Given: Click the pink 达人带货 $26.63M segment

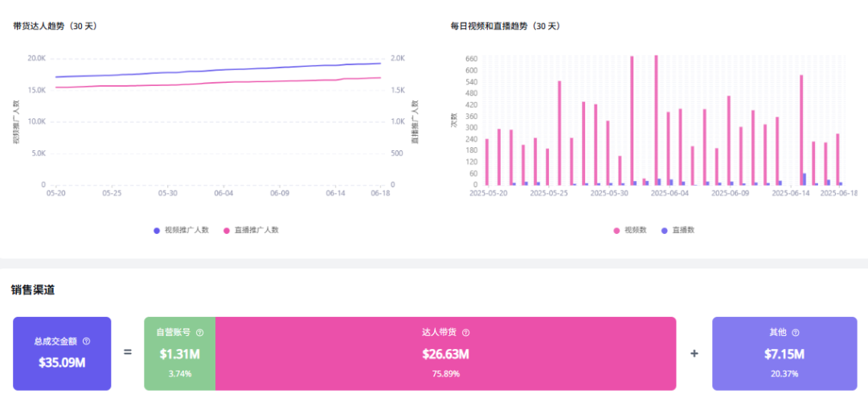Looking at the screenshot, I should [445, 354].
